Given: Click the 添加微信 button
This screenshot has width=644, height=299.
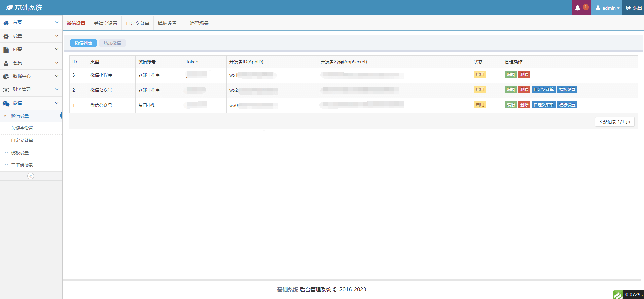Looking at the screenshot, I should coord(112,43).
